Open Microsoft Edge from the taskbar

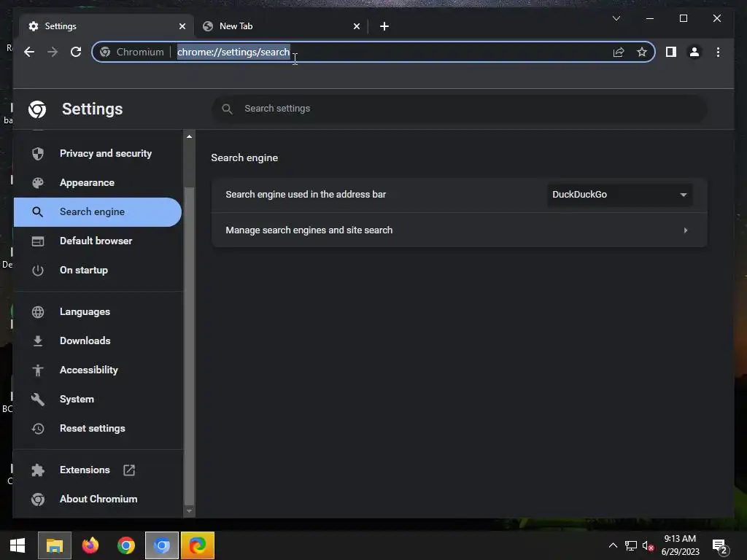click(x=198, y=545)
